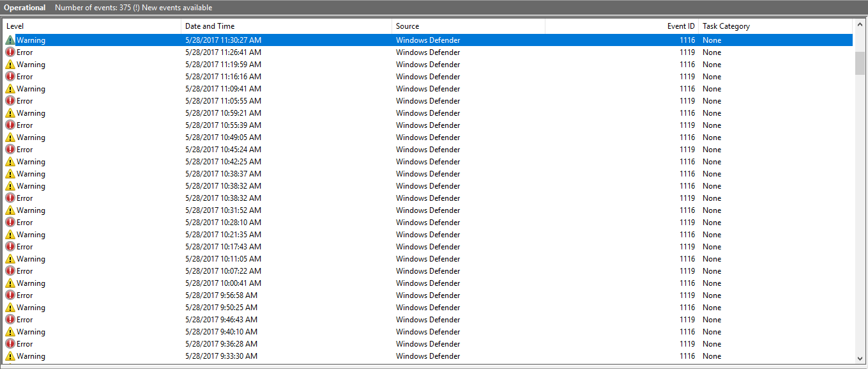Sort events by Event ID column header
Screen dimensions: 868x369
pos(622,26)
